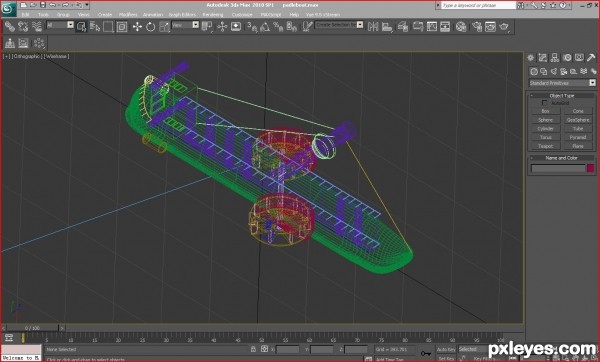Toggle the Selection Lock padlock icon

click(x=253, y=349)
